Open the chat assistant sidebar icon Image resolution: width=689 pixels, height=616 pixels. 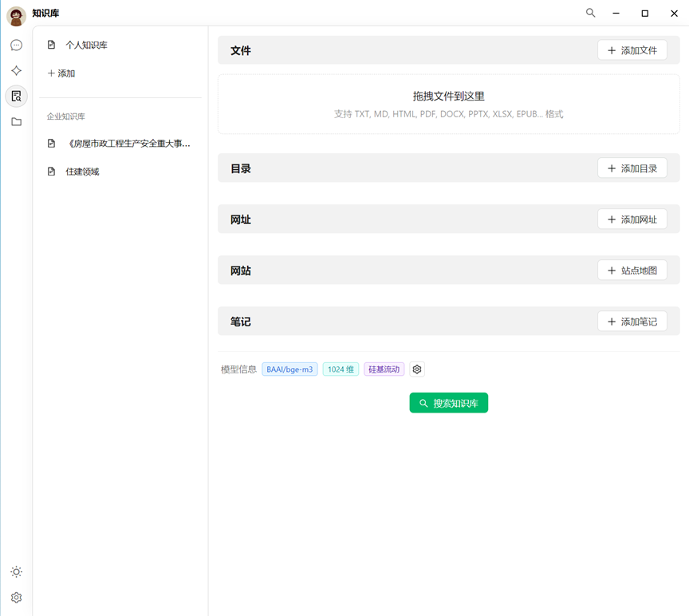[x=16, y=45]
